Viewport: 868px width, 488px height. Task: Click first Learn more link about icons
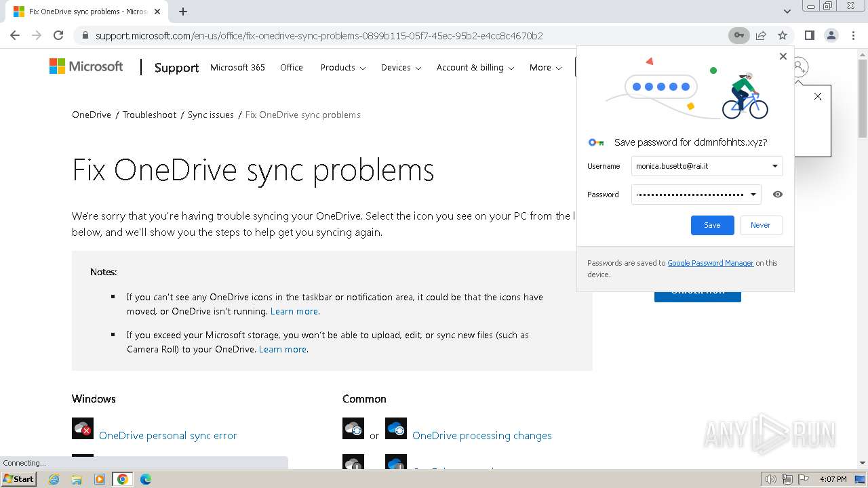tap(294, 311)
